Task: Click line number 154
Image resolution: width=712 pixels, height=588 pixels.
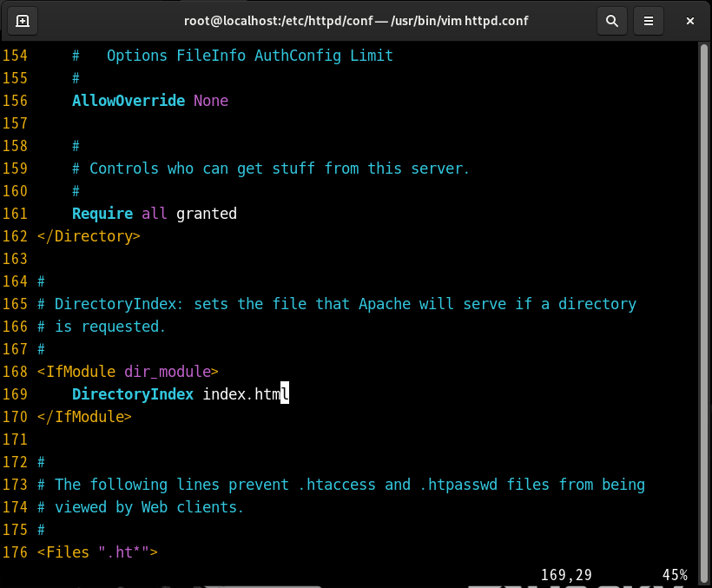Action: click(15, 56)
